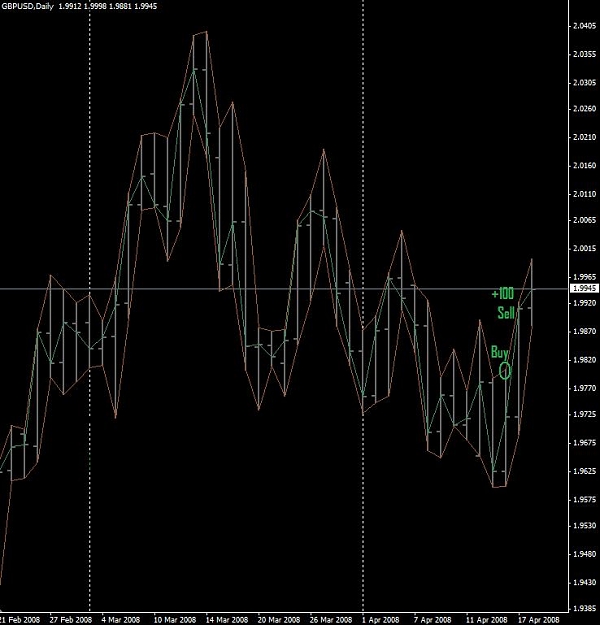
Task: Click the 11 Apr 2008 date label
Action: point(486,620)
